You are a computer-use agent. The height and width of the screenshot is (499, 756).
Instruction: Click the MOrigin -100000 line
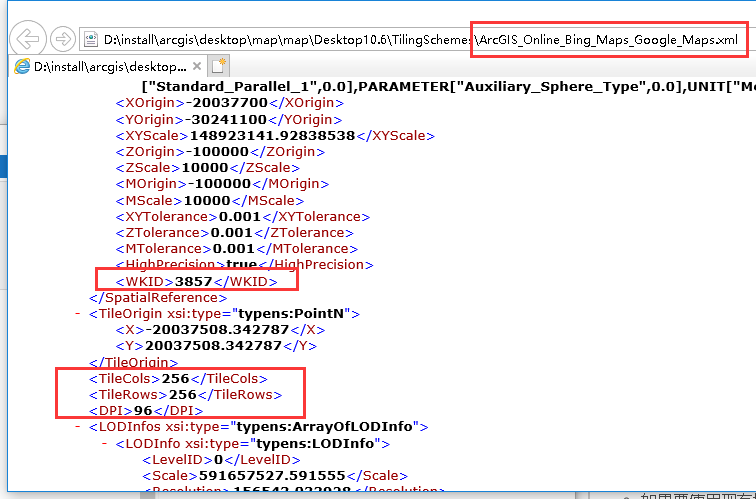pyautogui.click(x=222, y=184)
